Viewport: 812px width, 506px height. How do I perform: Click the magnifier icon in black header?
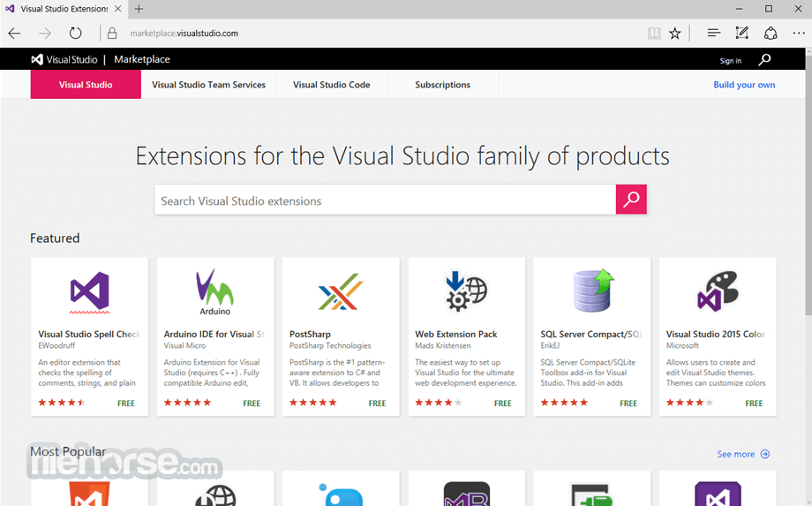pyautogui.click(x=765, y=60)
